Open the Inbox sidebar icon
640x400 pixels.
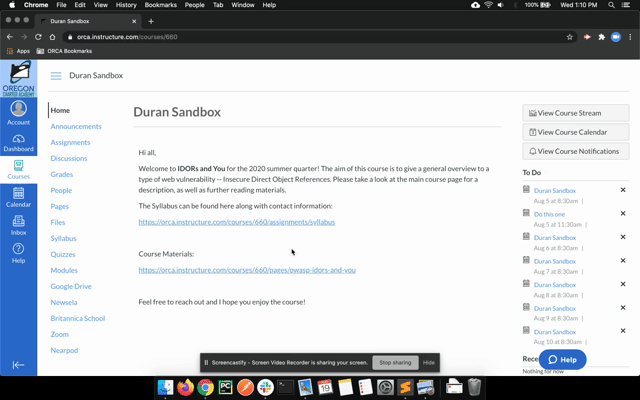tap(18, 225)
